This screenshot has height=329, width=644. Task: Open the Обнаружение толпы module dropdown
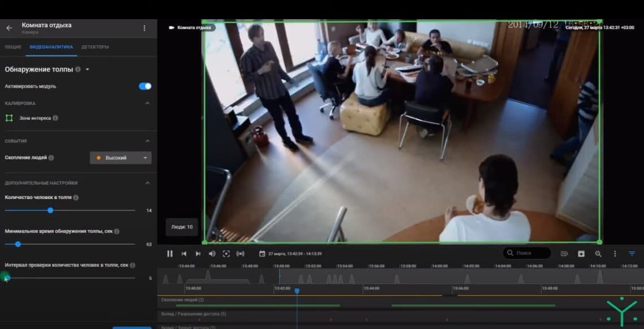click(x=88, y=70)
